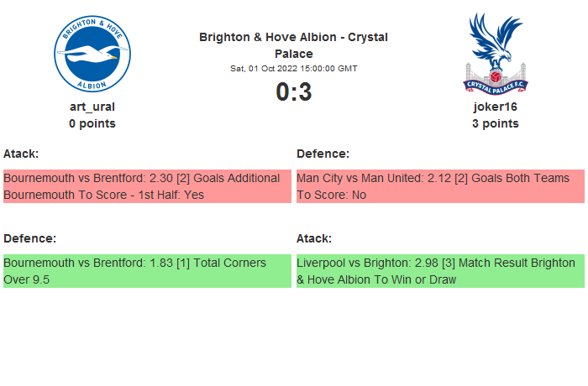588x386 pixels.
Task: Click the 3 points label under joker16
Action: (x=495, y=123)
